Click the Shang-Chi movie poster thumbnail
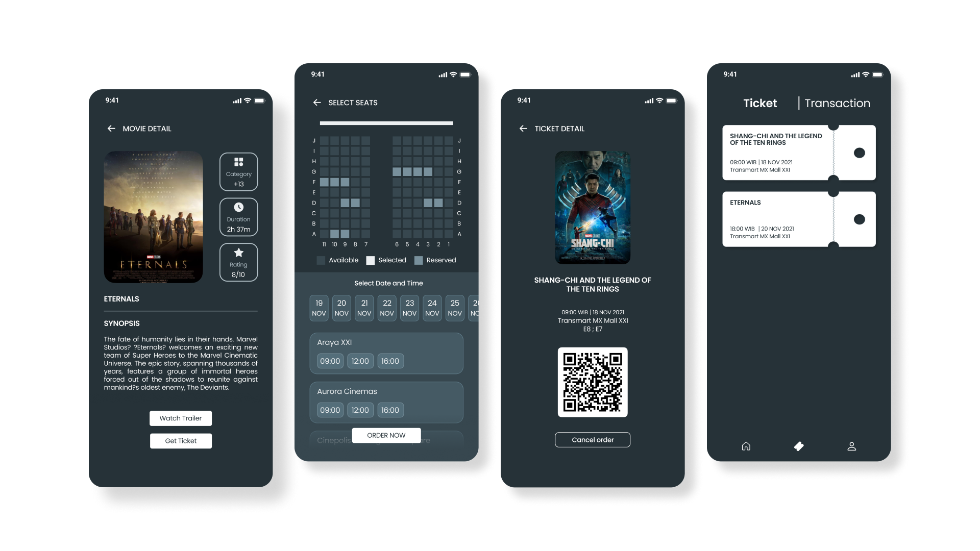Image resolution: width=980 pixels, height=551 pixels. (x=592, y=207)
